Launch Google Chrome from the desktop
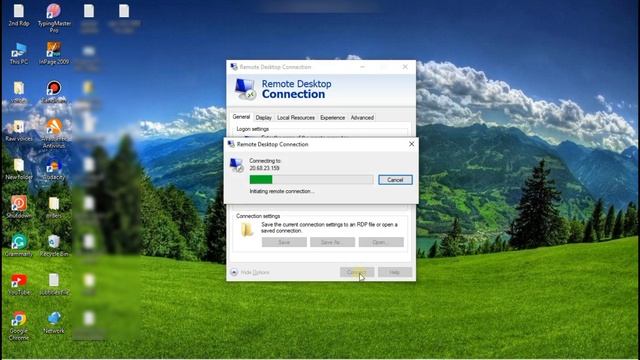Image resolution: width=640 pixels, height=360 pixels. click(x=19, y=325)
